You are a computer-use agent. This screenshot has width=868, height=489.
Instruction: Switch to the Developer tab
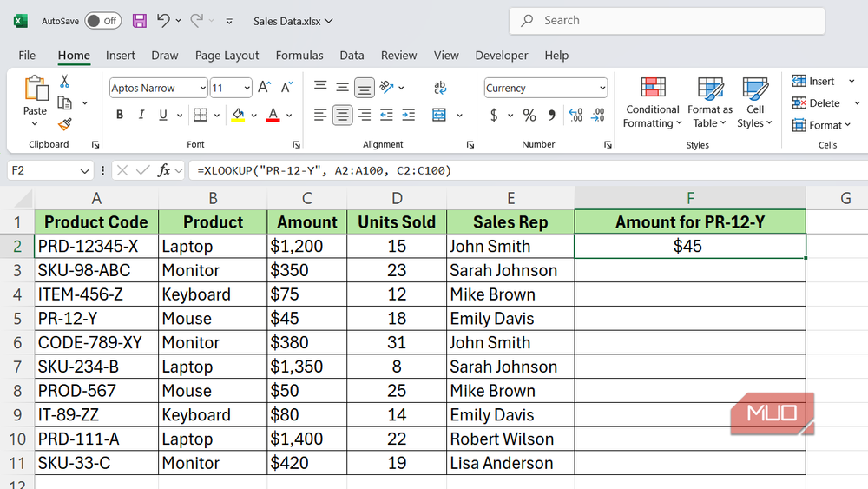pos(502,56)
